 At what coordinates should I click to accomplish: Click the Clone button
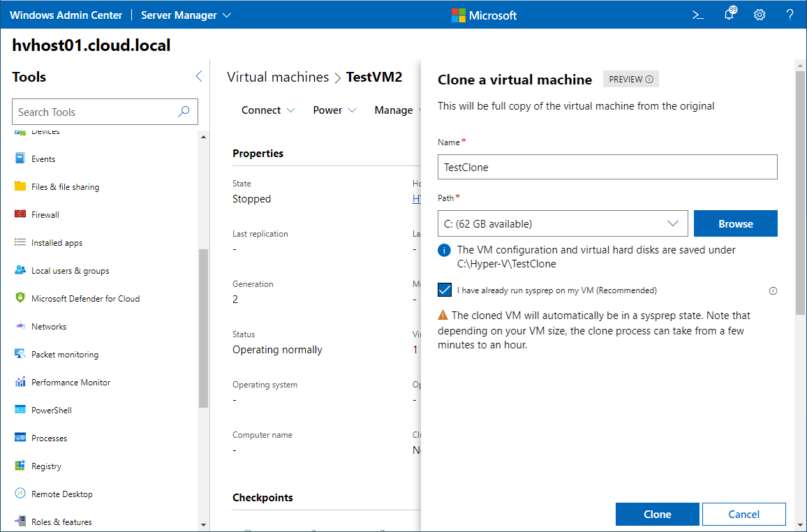pos(657,514)
